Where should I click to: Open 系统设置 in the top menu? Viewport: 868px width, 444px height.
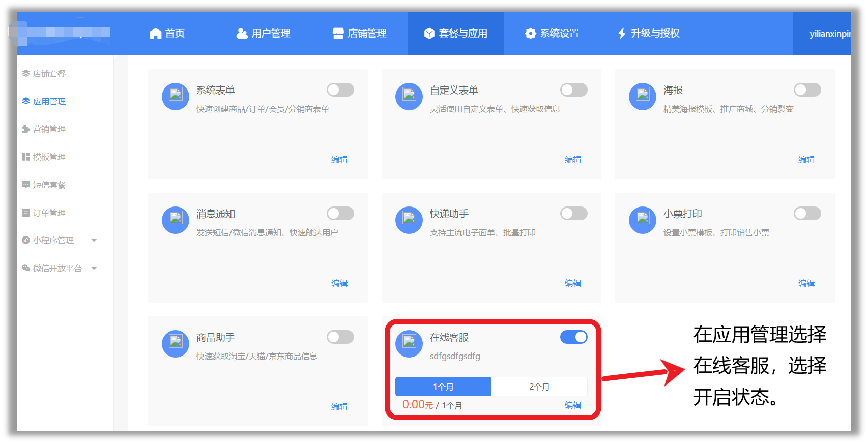(x=552, y=34)
